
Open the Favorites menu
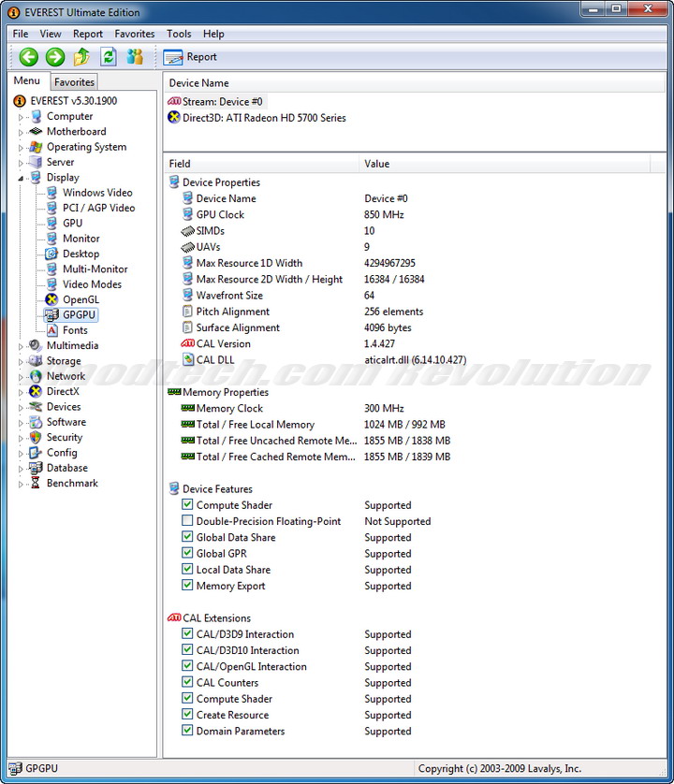pyautogui.click(x=135, y=34)
